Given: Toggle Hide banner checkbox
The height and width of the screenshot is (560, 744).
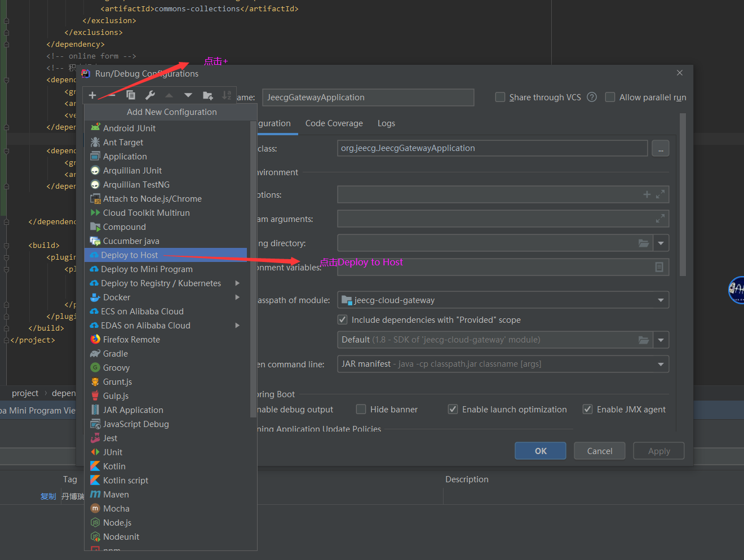Looking at the screenshot, I should (x=361, y=409).
